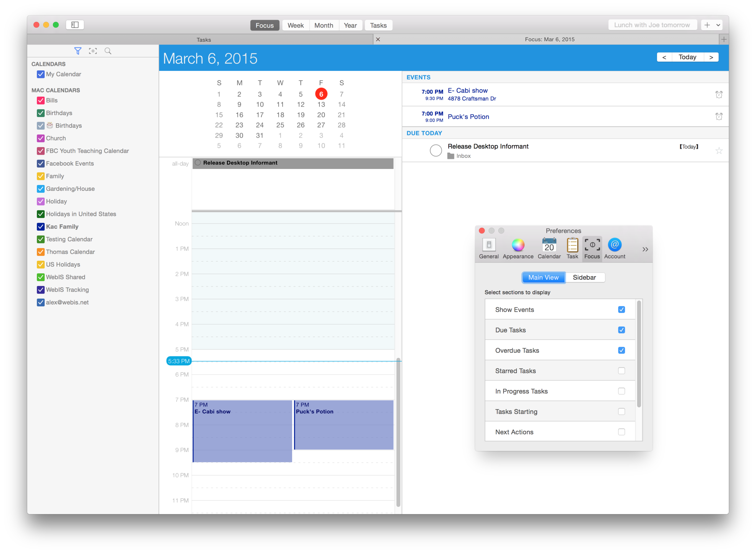Click alarm icon for E- Cabi show
Image resolution: width=756 pixels, height=553 pixels.
coord(718,95)
